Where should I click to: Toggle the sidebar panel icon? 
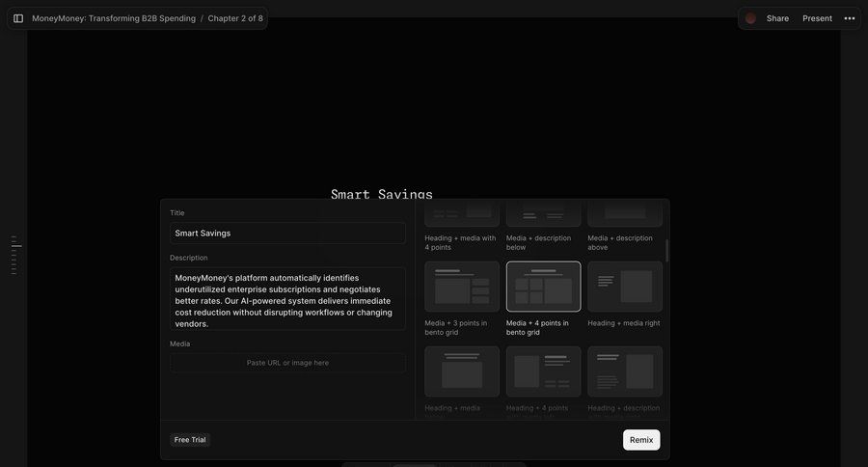pos(18,18)
